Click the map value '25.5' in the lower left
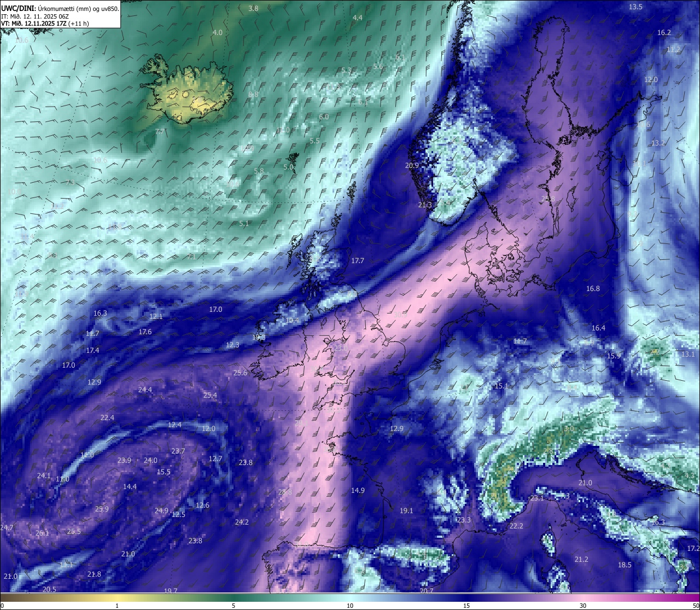 (74, 532)
